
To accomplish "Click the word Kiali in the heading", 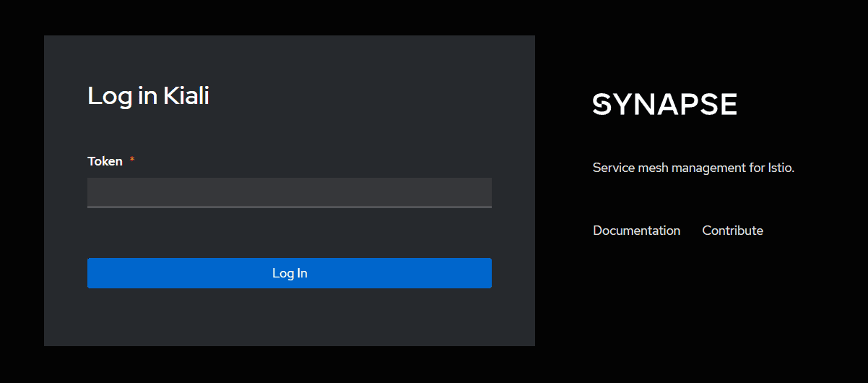I will pyautogui.click(x=186, y=95).
